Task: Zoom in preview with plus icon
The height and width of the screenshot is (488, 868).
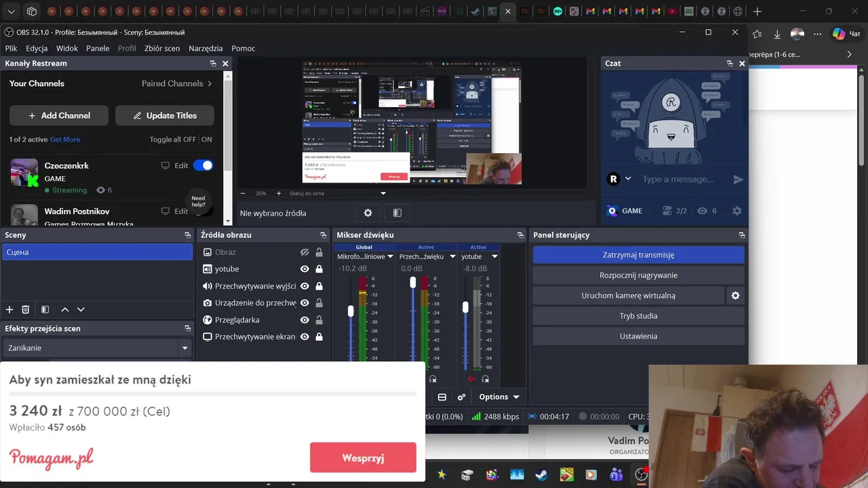Action: coord(279,193)
